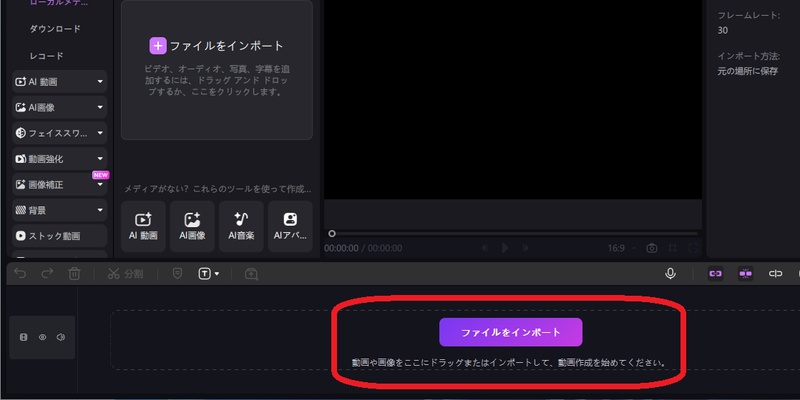Click the crop grid icon in preview
The width and height of the screenshot is (800, 400).
point(673,248)
